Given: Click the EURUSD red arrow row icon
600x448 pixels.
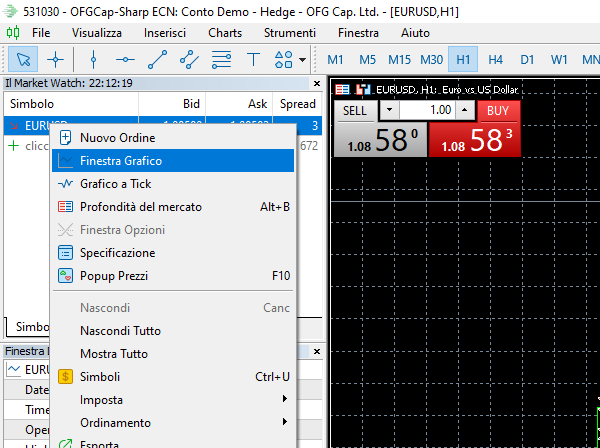Looking at the screenshot, I should pos(14,126).
